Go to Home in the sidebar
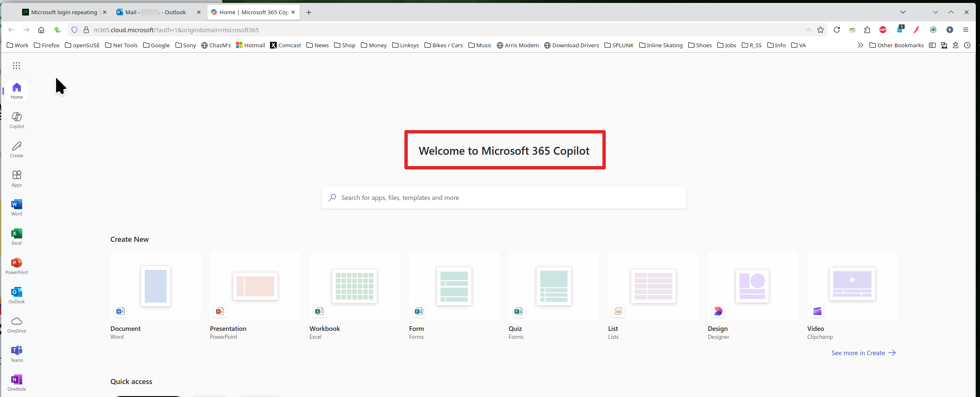The image size is (980, 397). click(x=17, y=91)
